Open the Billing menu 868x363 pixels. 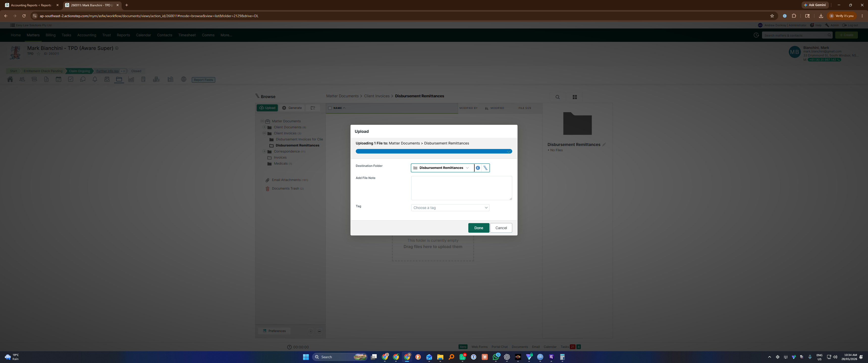coord(50,35)
